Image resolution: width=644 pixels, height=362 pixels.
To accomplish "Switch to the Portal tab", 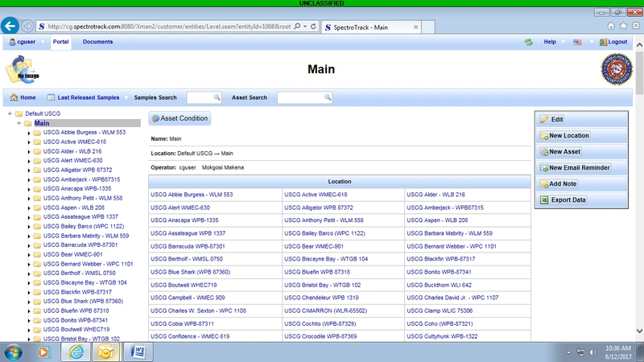I will point(61,42).
